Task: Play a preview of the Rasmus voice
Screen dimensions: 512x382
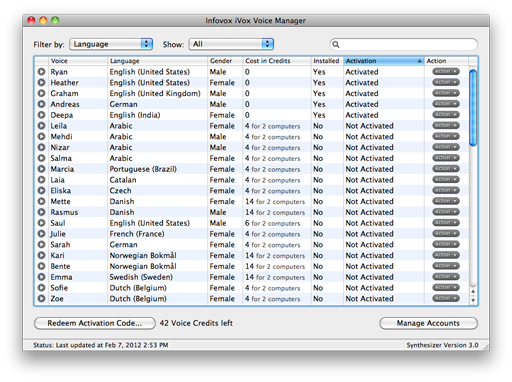Action: point(41,212)
